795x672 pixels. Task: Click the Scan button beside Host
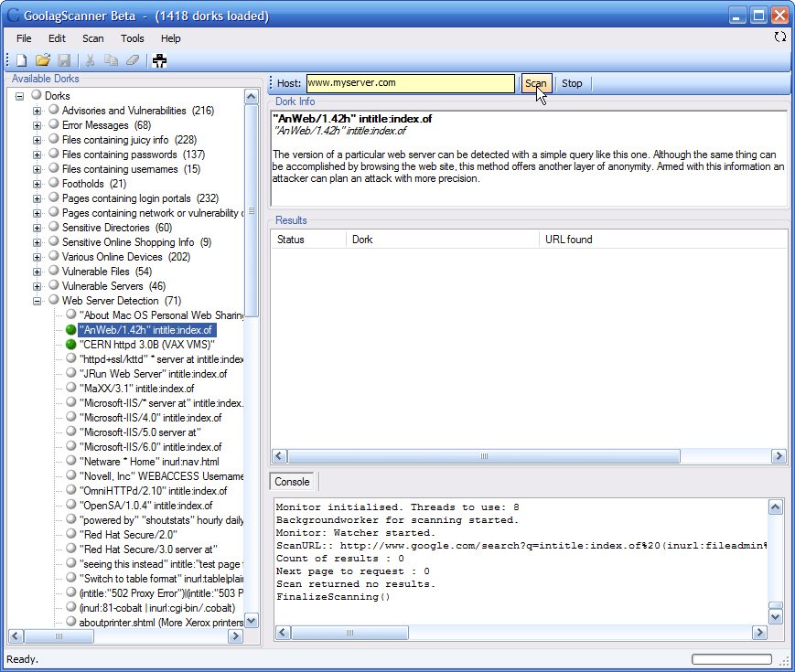(x=536, y=83)
